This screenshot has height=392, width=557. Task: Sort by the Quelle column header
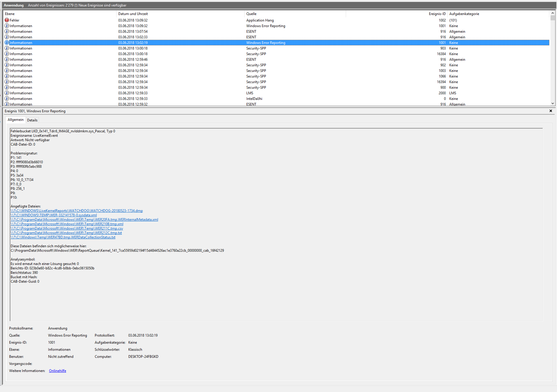click(295, 14)
